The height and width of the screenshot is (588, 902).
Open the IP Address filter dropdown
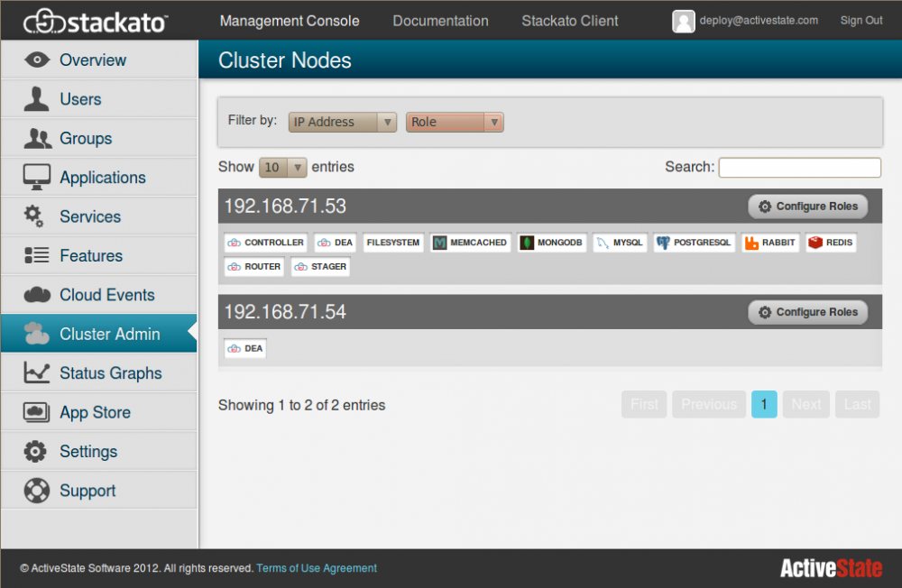click(x=342, y=122)
